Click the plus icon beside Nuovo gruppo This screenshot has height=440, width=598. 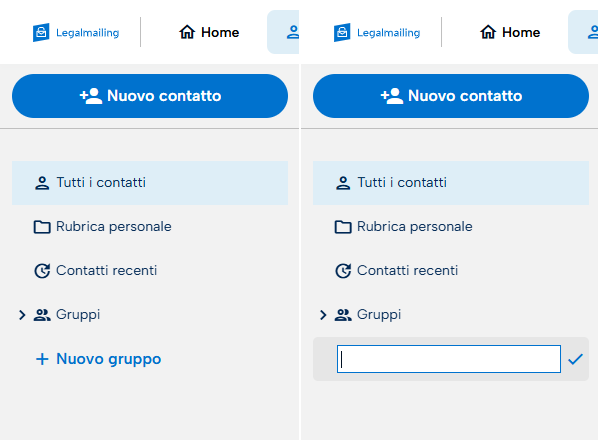(x=42, y=359)
